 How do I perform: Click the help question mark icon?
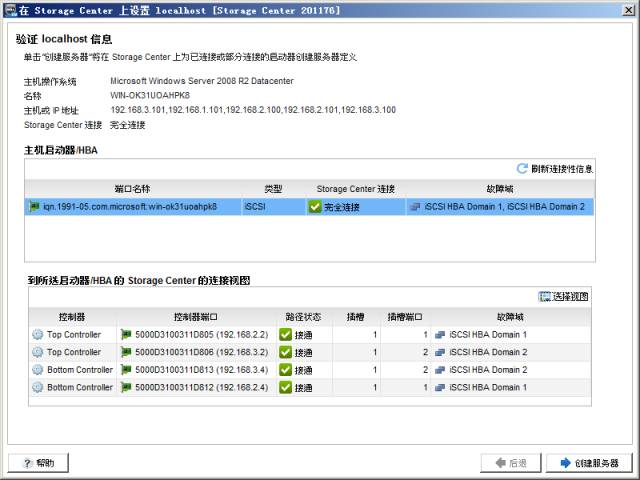(x=23, y=463)
